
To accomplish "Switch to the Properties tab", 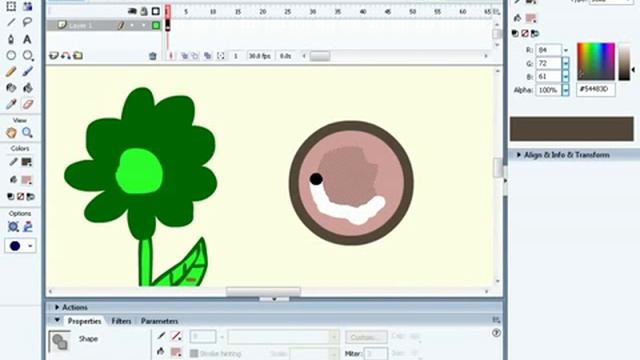I will pyautogui.click(x=84, y=321).
